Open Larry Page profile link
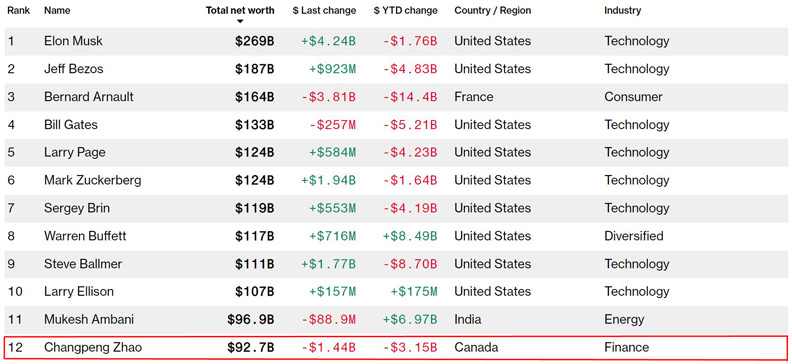 [x=75, y=152]
